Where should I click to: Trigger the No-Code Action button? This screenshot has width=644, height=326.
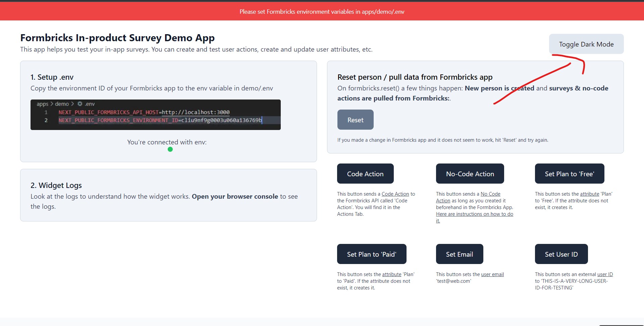pyautogui.click(x=470, y=174)
